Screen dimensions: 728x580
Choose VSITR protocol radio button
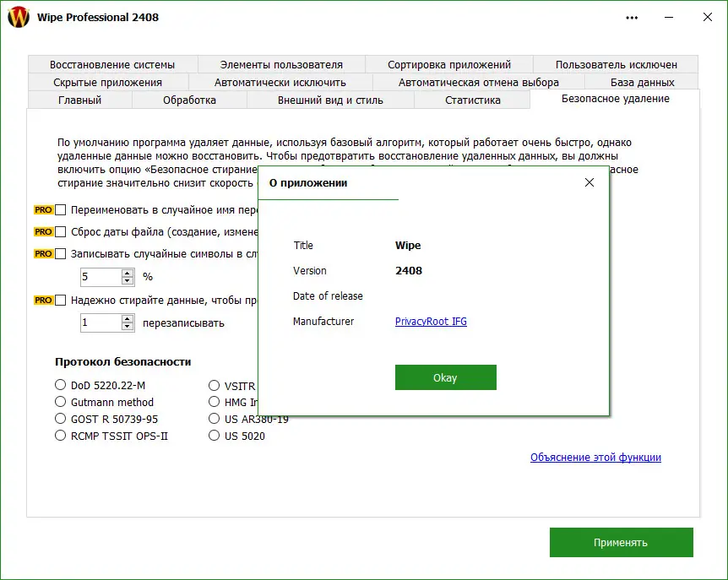click(x=214, y=385)
